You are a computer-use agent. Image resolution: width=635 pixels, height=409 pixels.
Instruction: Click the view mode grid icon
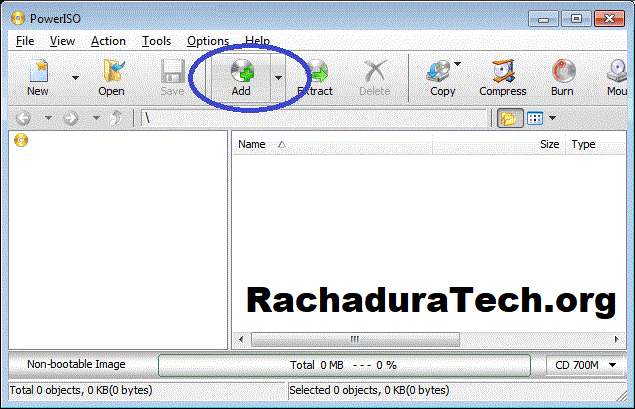535,118
